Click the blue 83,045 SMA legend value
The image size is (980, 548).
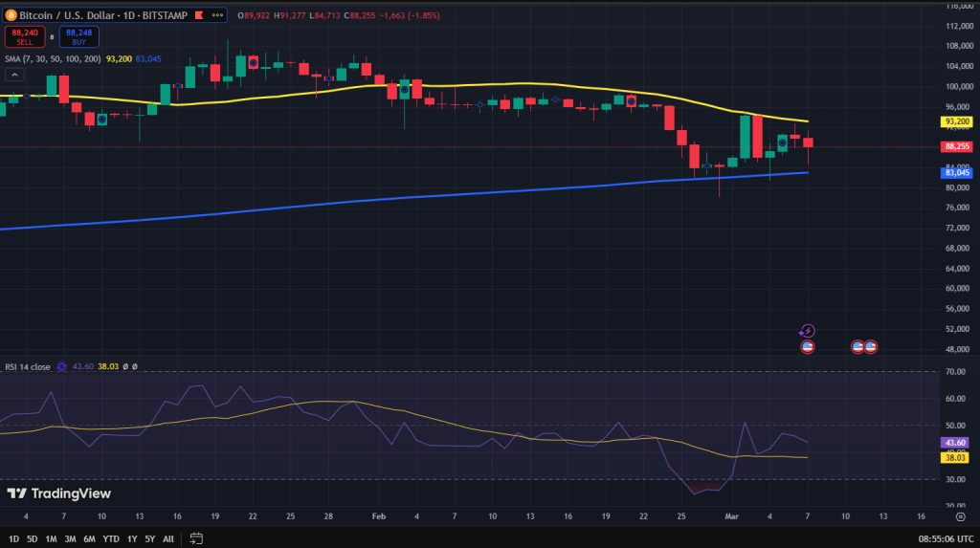tap(148, 58)
